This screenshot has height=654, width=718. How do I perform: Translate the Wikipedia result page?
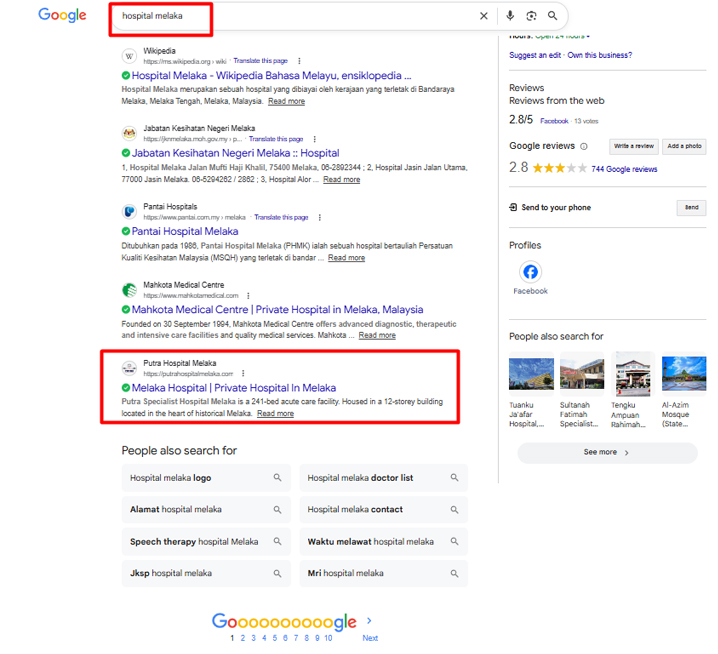261,61
